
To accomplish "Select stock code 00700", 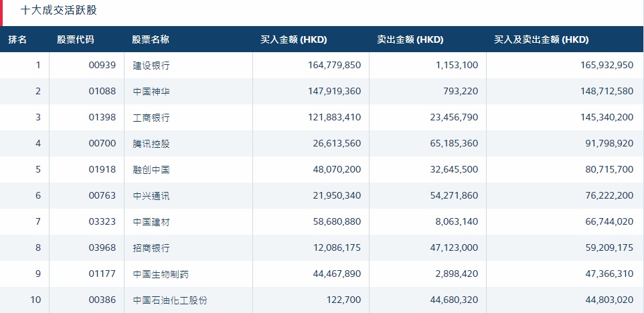I will click(x=102, y=143).
